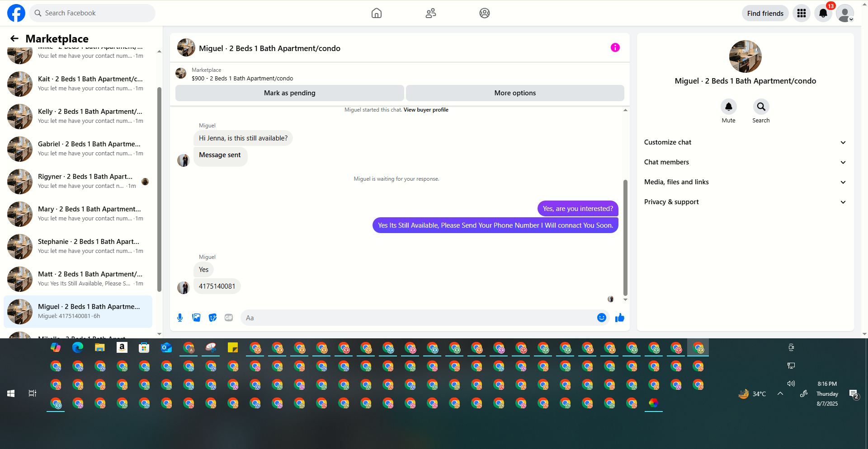The image size is (868, 449).
Task: Click Mark as pending button
Action: (290, 93)
